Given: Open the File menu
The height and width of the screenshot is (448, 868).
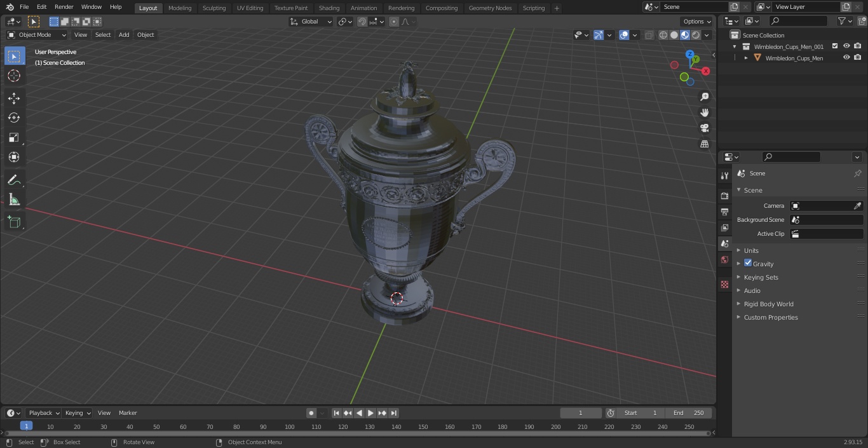Looking at the screenshot, I should (24, 7).
